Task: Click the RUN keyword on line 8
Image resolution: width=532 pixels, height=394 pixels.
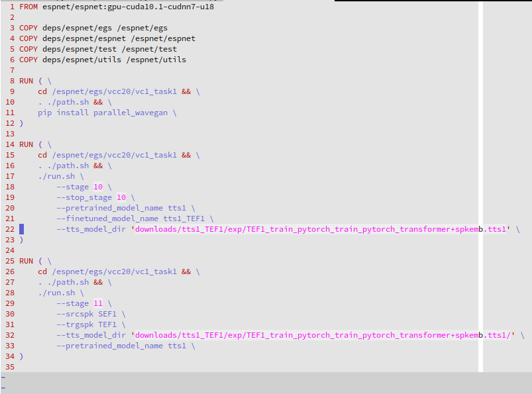Action: 26,81
